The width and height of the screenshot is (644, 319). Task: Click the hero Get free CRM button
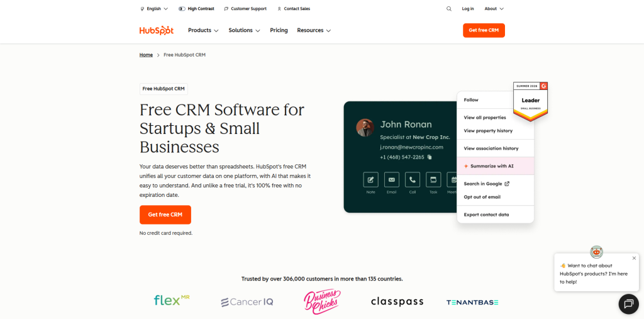pyautogui.click(x=165, y=215)
